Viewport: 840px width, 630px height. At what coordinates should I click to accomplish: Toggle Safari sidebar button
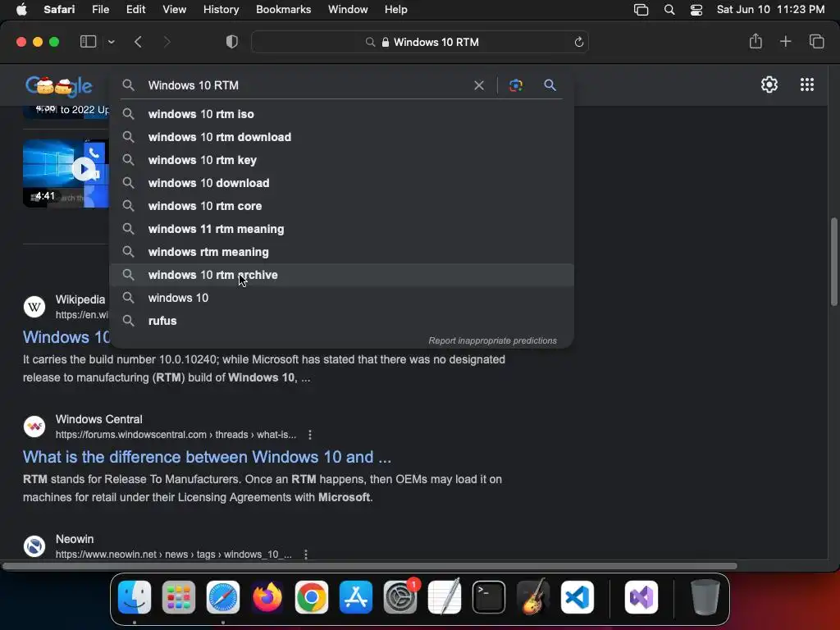pos(88,42)
